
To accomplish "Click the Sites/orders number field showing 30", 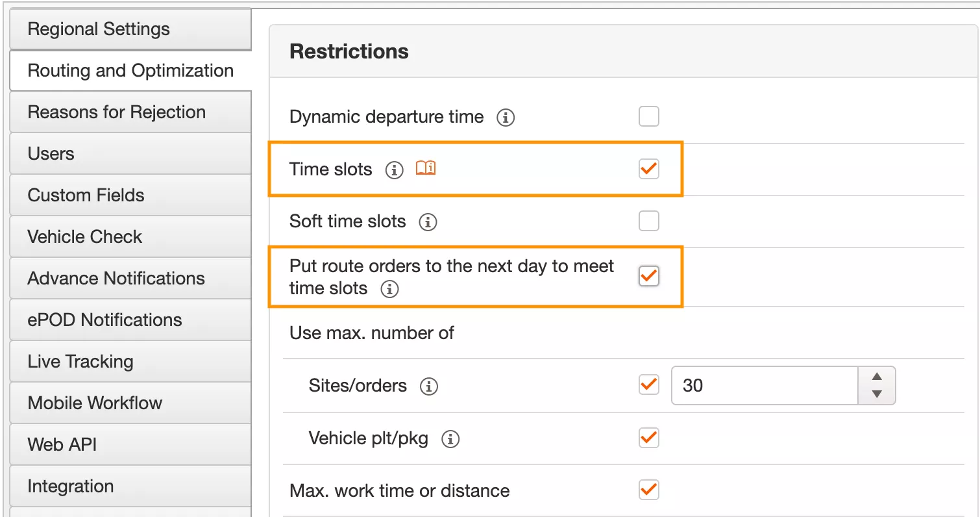I will pyautogui.click(x=765, y=386).
